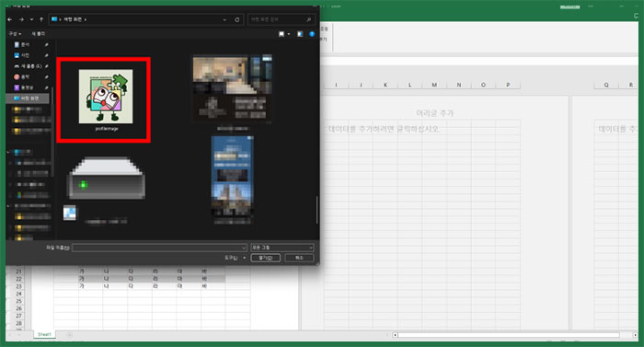Select column header P in Excel
This screenshot has width=644, height=347.
pos(508,85)
